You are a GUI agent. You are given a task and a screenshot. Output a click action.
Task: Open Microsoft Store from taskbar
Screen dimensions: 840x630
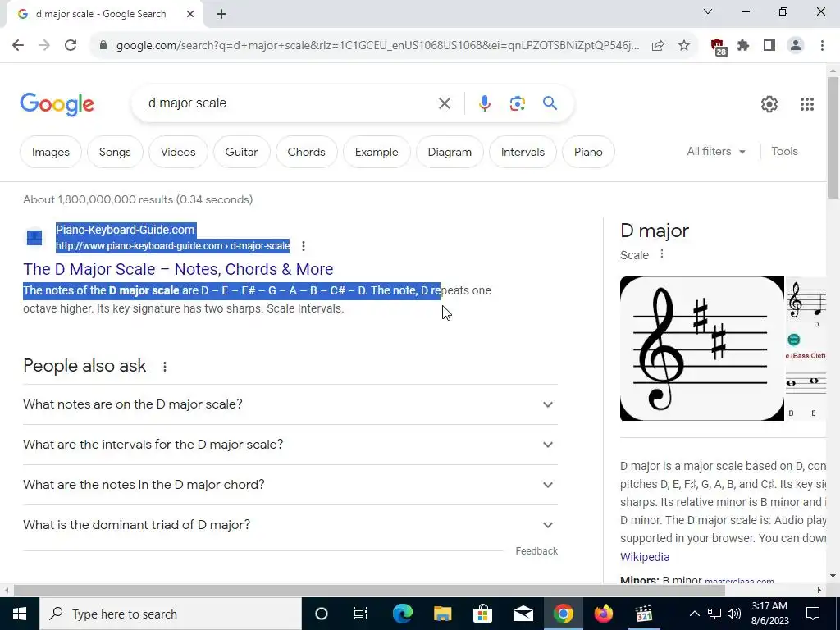[x=482, y=614]
